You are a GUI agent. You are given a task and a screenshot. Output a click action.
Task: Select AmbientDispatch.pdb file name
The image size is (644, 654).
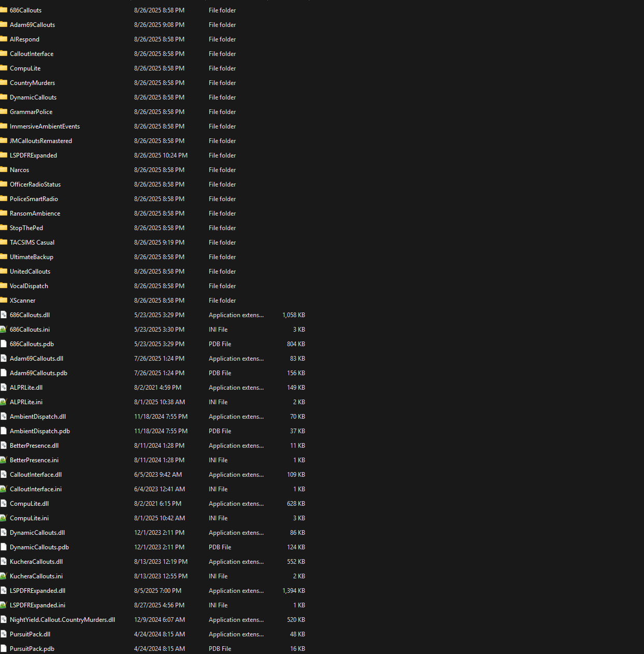coord(40,431)
